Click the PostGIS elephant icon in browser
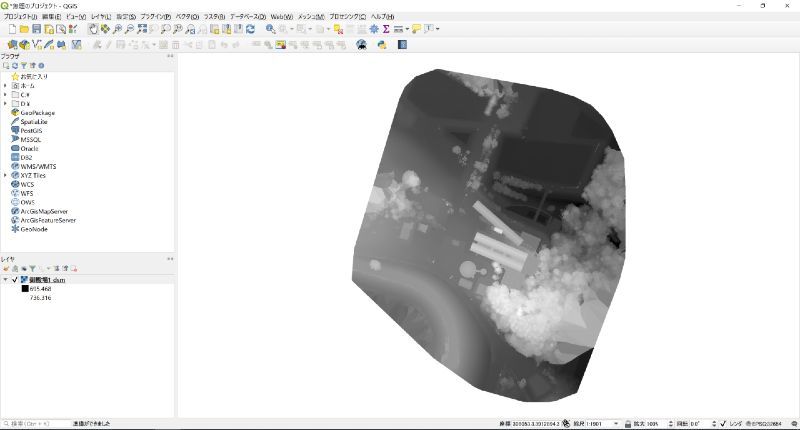Image resolution: width=800 pixels, height=430 pixels. click(14, 130)
